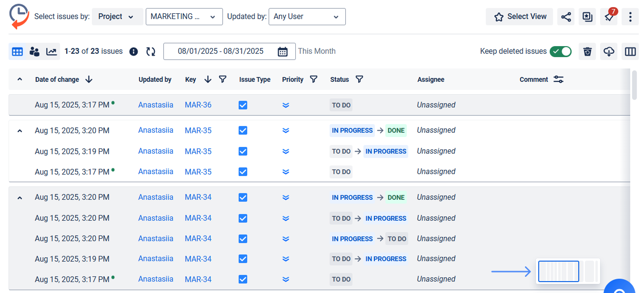Switch to the chart view tab

pyautogui.click(x=51, y=51)
